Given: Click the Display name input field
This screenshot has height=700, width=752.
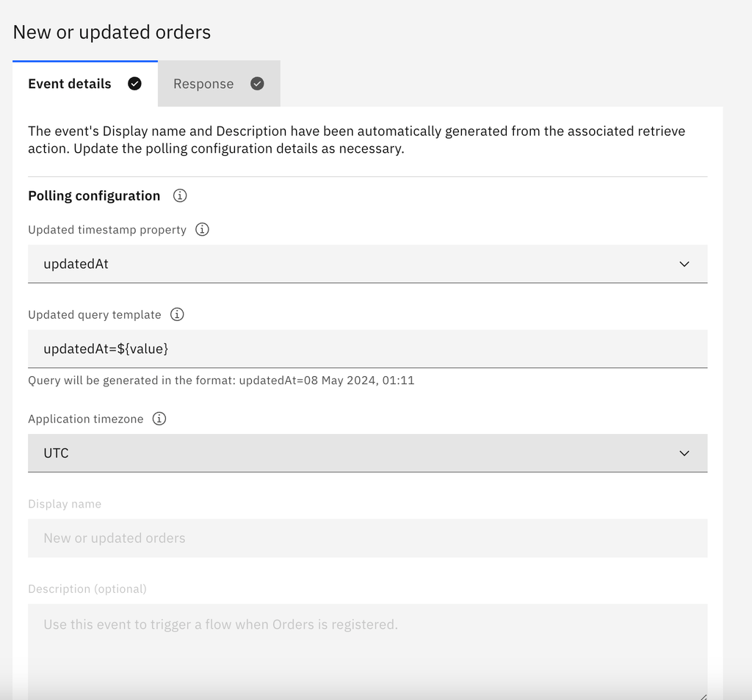Looking at the screenshot, I should point(367,538).
